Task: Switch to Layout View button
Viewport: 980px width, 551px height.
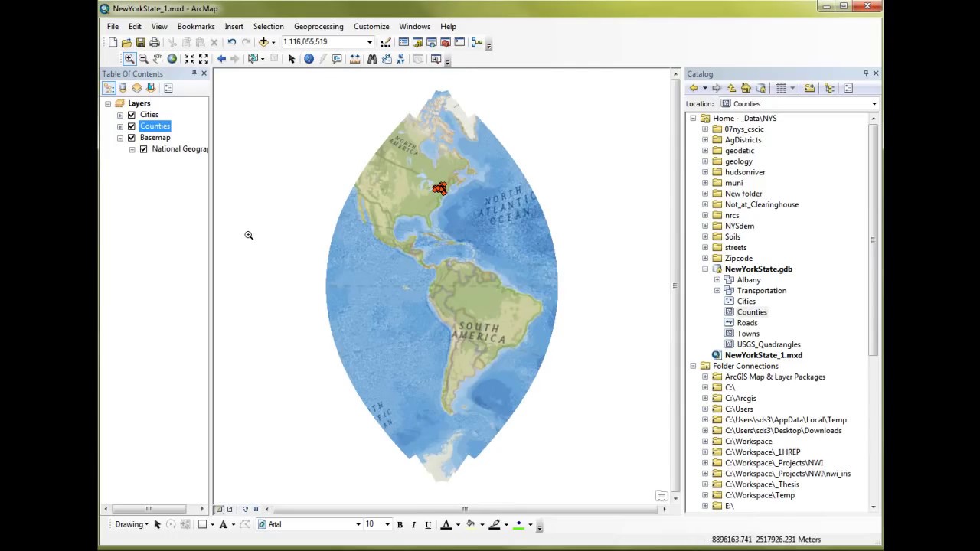Action: click(230, 509)
